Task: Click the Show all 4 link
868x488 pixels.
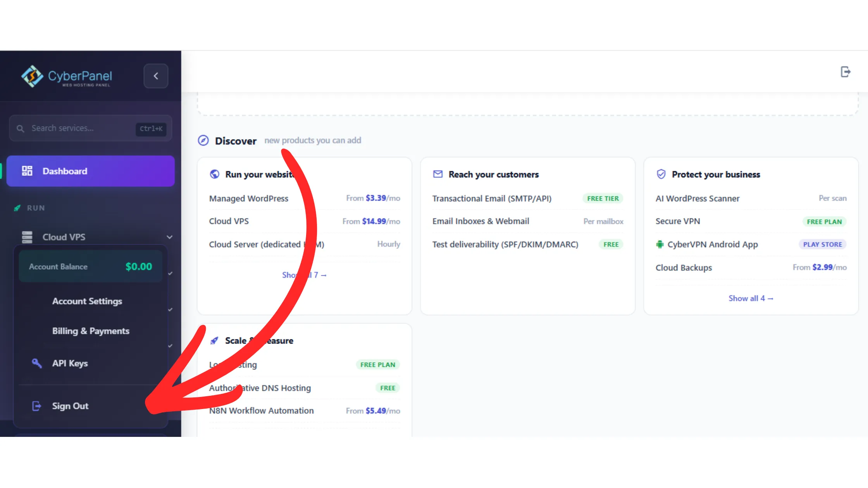Action: 751,298
